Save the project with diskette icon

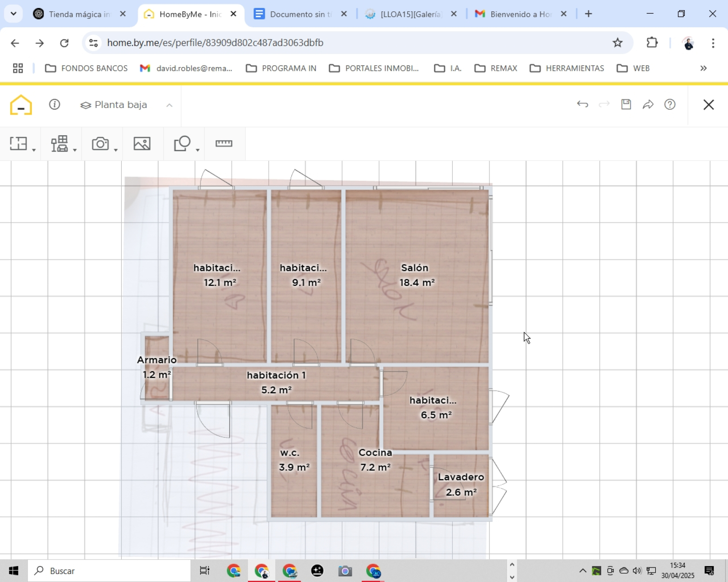point(626,104)
